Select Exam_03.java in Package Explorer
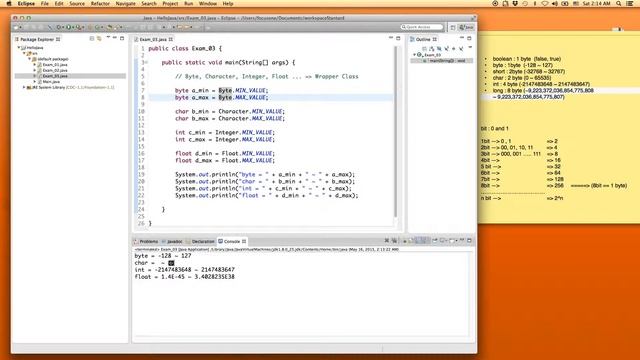The width and height of the screenshot is (640, 360). click(55, 76)
